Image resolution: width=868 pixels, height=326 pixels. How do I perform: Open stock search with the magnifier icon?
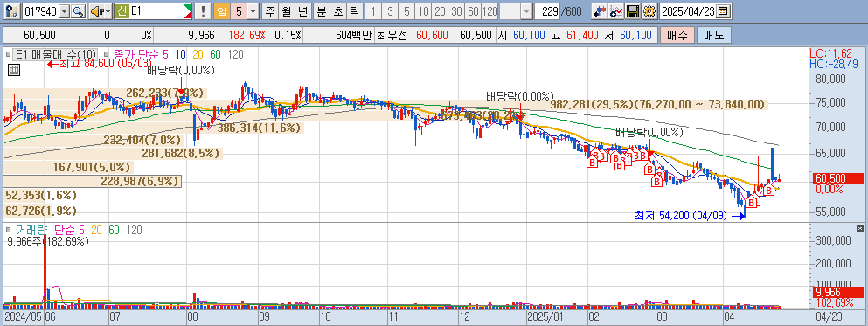pyautogui.click(x=79, y=11)
